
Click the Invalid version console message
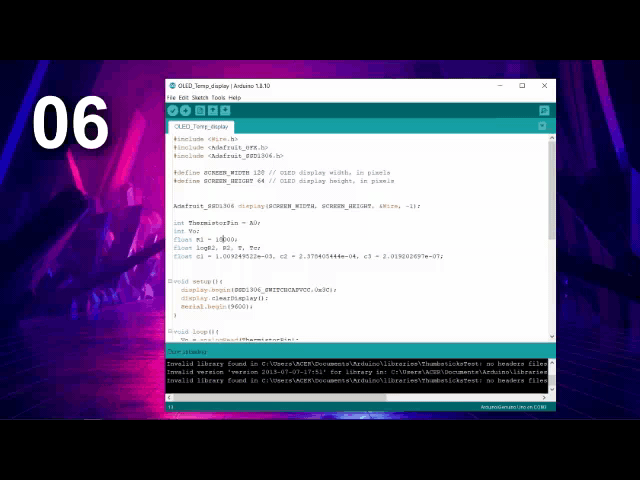[357, 372]
